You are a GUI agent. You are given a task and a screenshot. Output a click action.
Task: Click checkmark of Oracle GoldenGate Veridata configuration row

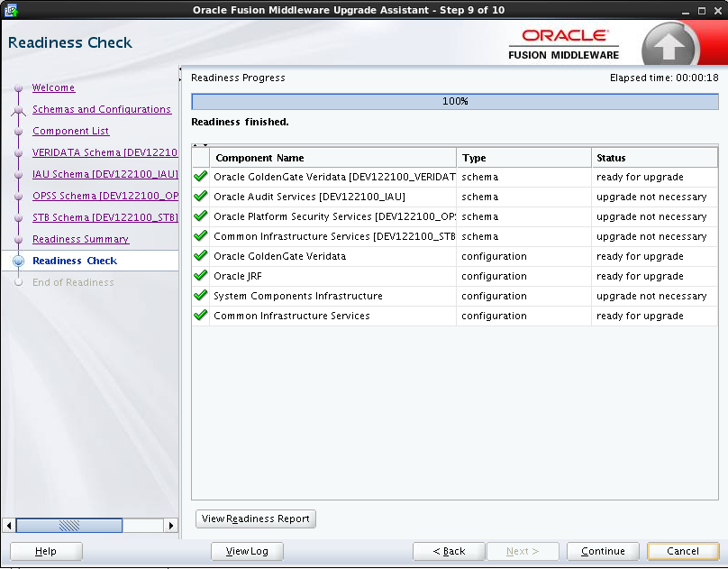pyautogui.click(x=201, y=255)
